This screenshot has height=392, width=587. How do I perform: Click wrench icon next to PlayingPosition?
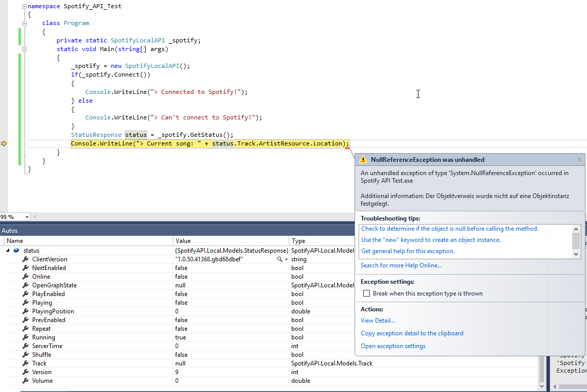pyautogui.click(x=26, y=311)
